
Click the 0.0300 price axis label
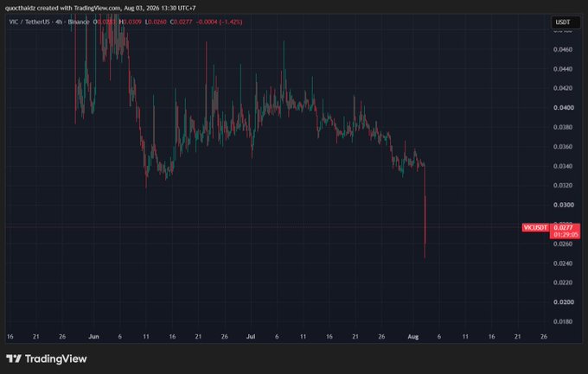pyautogui.click(x=564, y=205)
